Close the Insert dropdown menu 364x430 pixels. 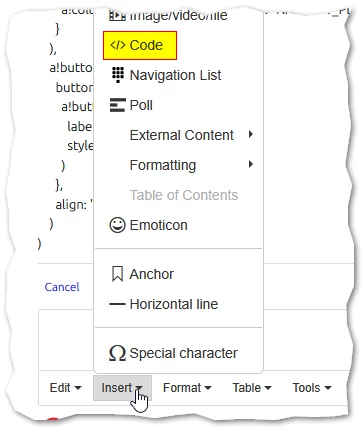[x=122, y=388]
